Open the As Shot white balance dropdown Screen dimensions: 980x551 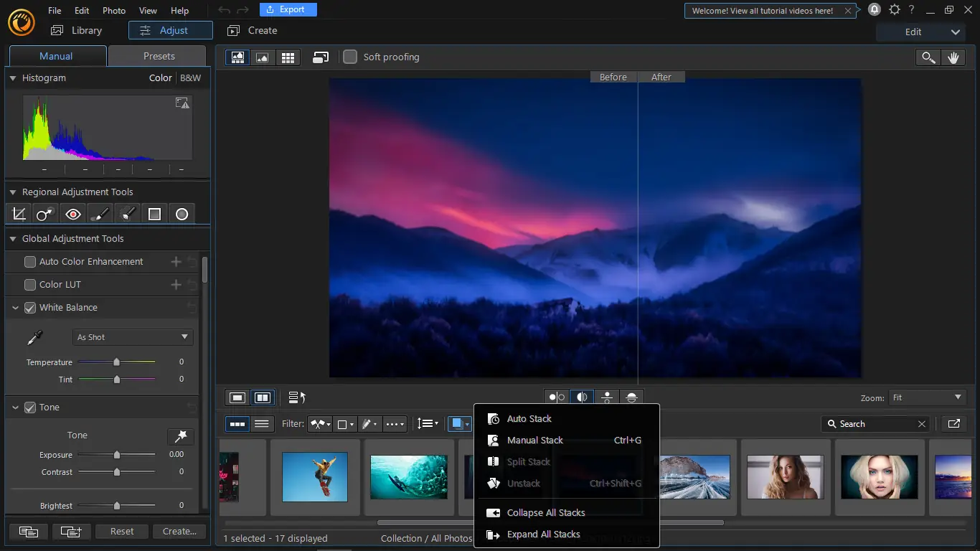pyautogui.click(x=133, y=337)
